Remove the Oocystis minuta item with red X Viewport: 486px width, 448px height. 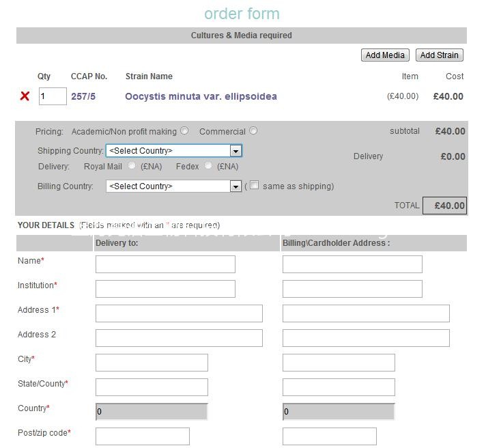(x=25, y=96)
